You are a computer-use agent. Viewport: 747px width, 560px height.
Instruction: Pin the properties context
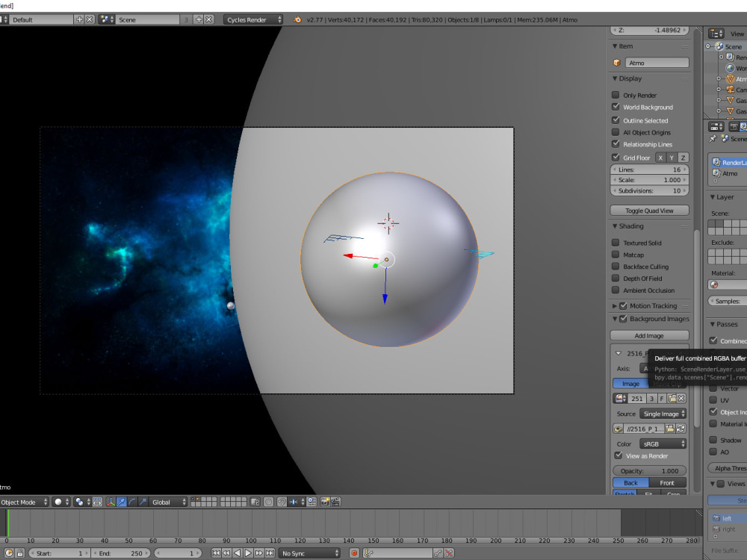pyautogui.click(x=713, y=139)
